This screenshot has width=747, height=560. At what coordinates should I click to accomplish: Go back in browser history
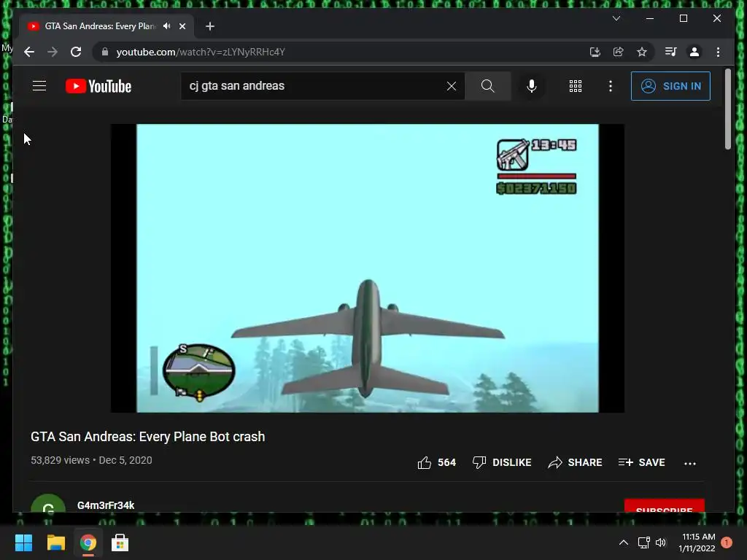coord(29,52)
